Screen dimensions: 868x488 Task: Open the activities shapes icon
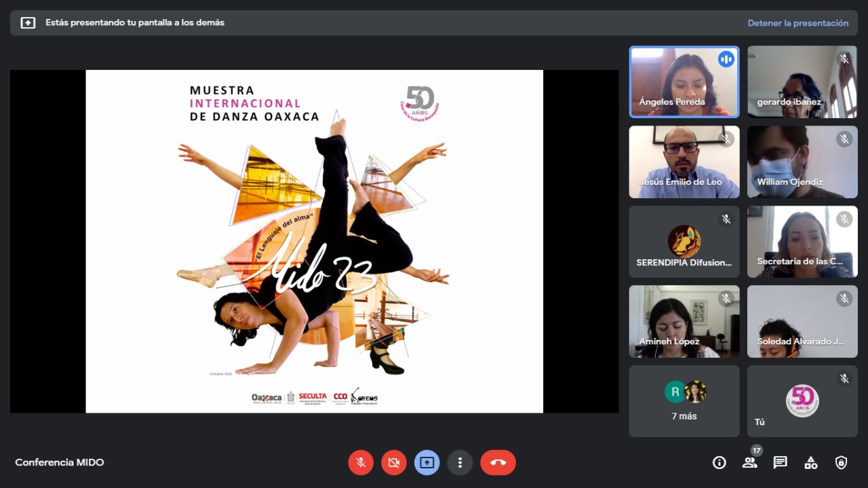click(x=810, y=463)
